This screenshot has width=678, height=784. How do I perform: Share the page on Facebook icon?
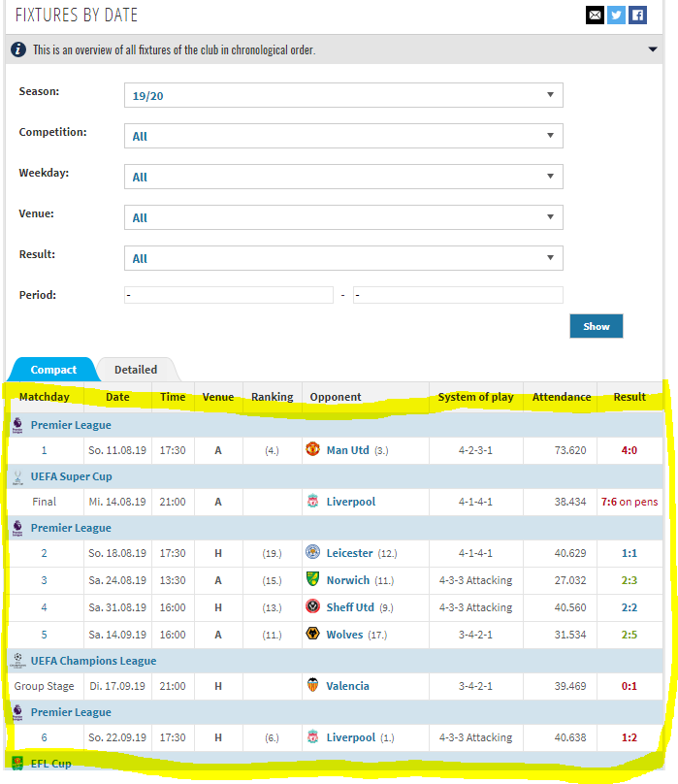click(x=637, y=15)
